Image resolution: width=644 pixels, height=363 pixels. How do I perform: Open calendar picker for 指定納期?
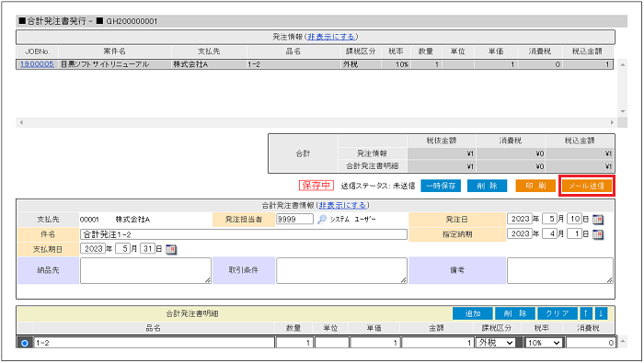tap(598, 234)
